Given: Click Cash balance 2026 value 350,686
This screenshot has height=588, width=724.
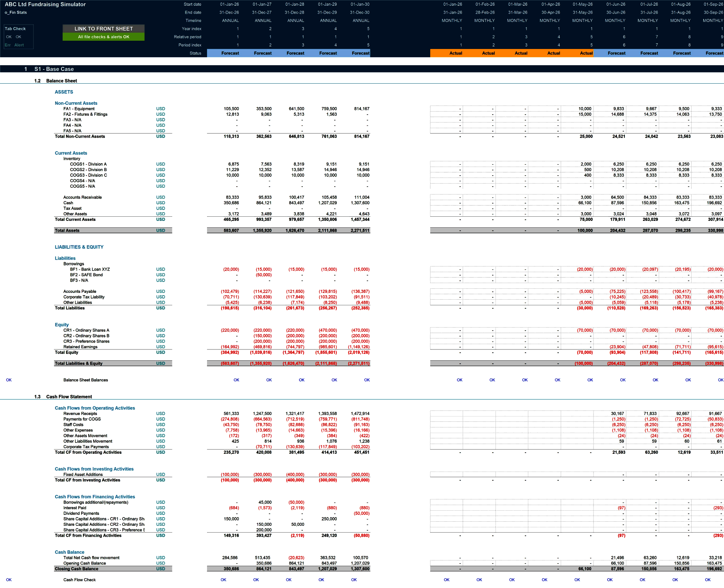Looking at the screenshot, I should (x=231, y=203).
